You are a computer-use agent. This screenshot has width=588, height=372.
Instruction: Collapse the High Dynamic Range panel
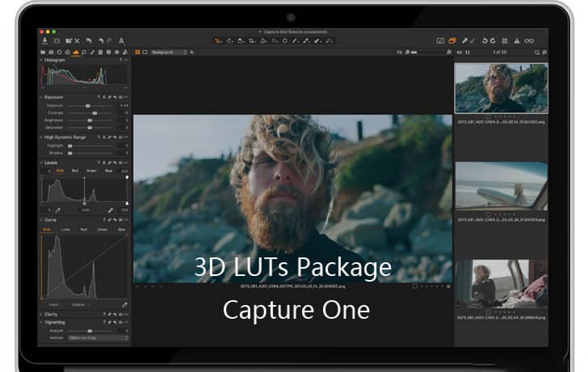click(41, 137)
